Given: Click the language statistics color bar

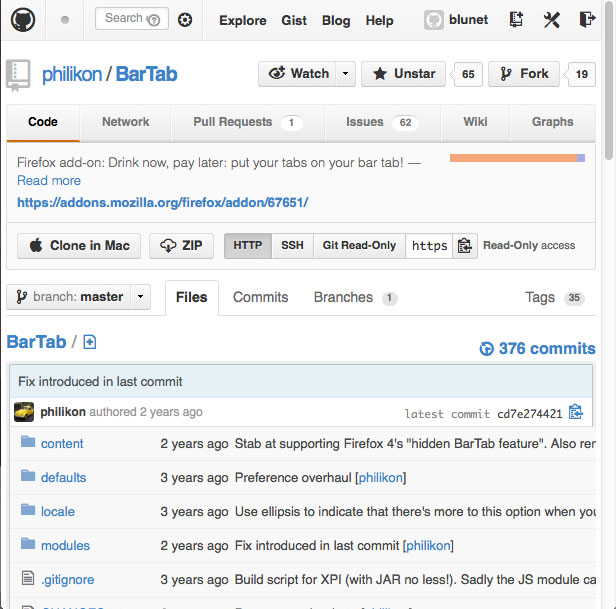Looking at the screenshot, I should (x=517, y=158).
